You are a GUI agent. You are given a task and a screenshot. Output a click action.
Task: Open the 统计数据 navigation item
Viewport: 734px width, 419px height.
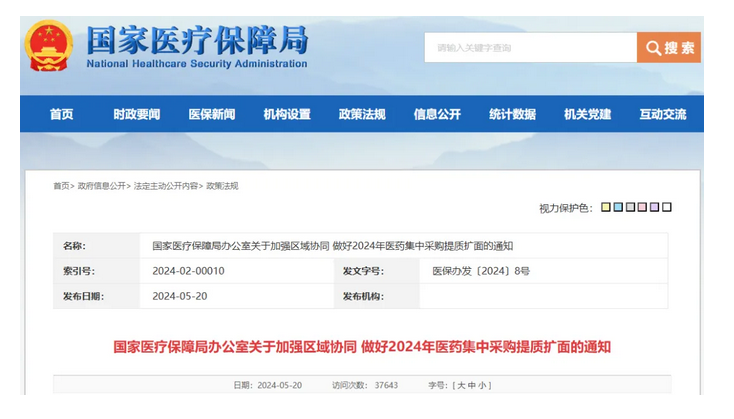tap(512, 114)
